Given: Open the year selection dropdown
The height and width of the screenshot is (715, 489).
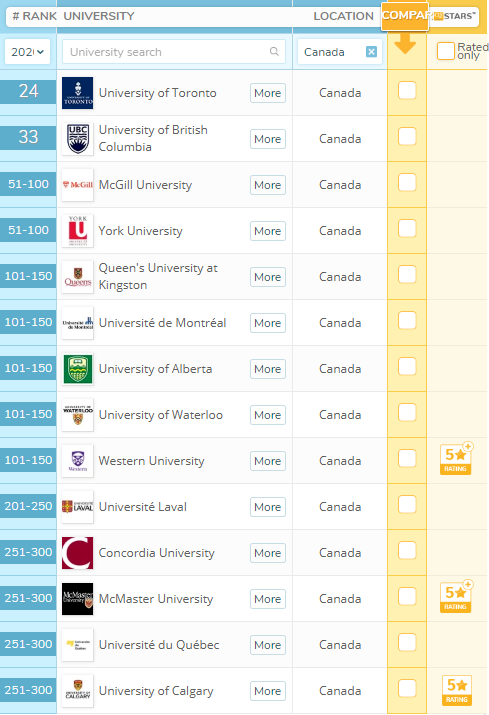Looking at the screenshot, I should click(27, 52).
